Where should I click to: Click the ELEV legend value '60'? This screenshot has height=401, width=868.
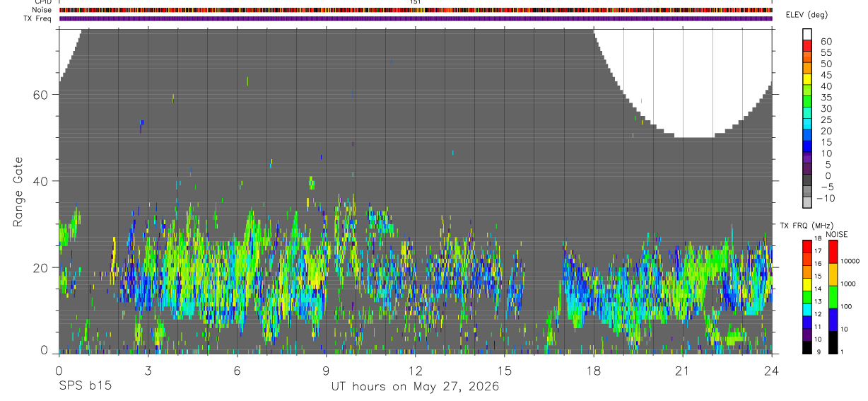tap(826, 41)
